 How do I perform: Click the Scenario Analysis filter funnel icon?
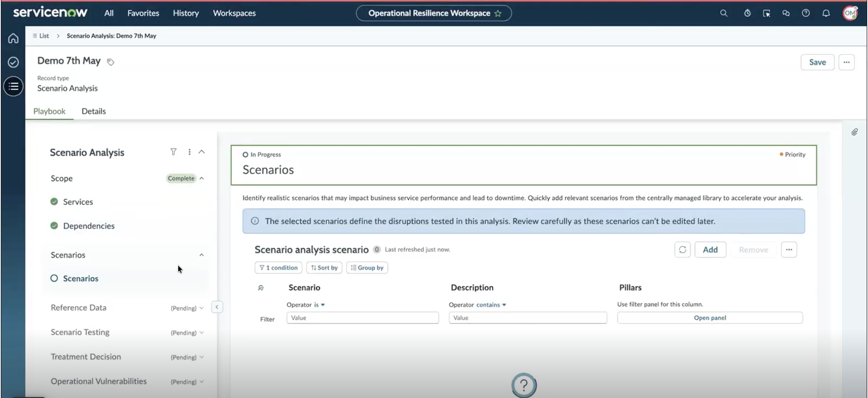173,152
